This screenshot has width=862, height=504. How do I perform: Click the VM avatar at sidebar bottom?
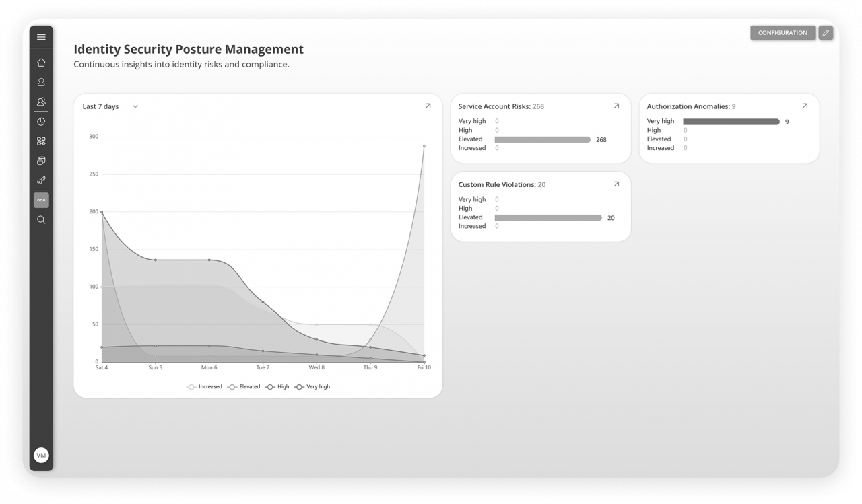[x=41, y=455]
